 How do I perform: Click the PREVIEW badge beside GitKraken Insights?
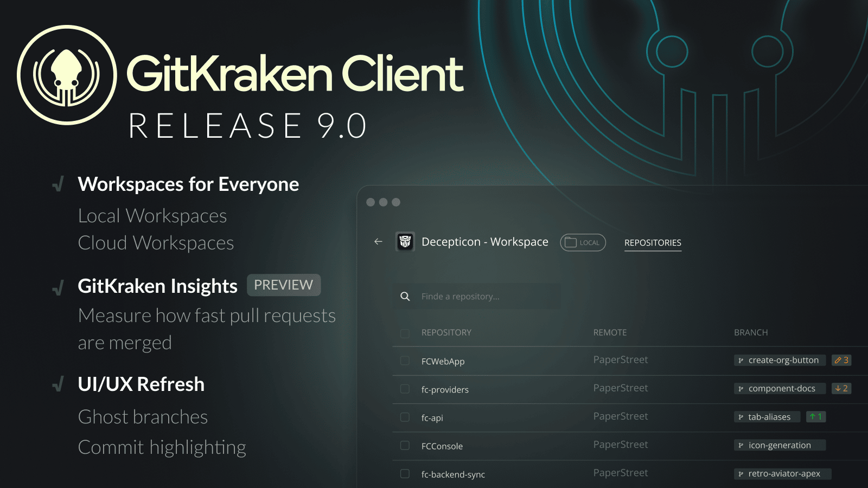284,285
